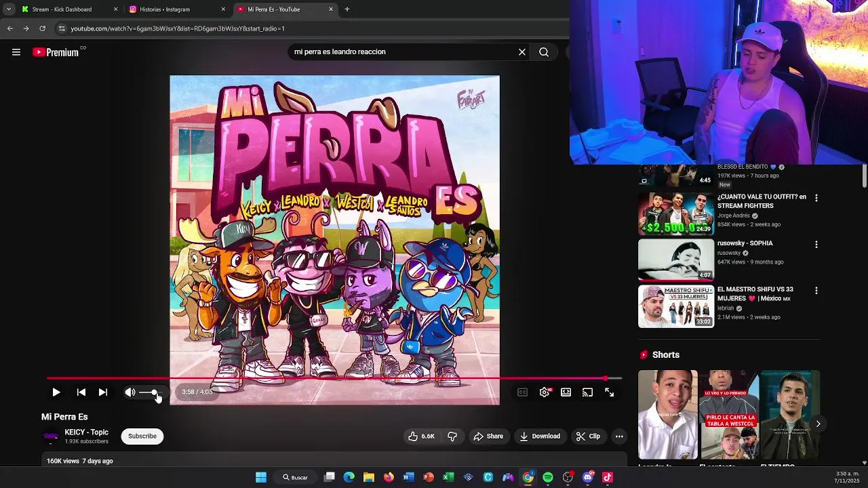Cast video with Play on TV icon
Image resolution: width=868 pixels, height=488 pixels.
(588, 392)
